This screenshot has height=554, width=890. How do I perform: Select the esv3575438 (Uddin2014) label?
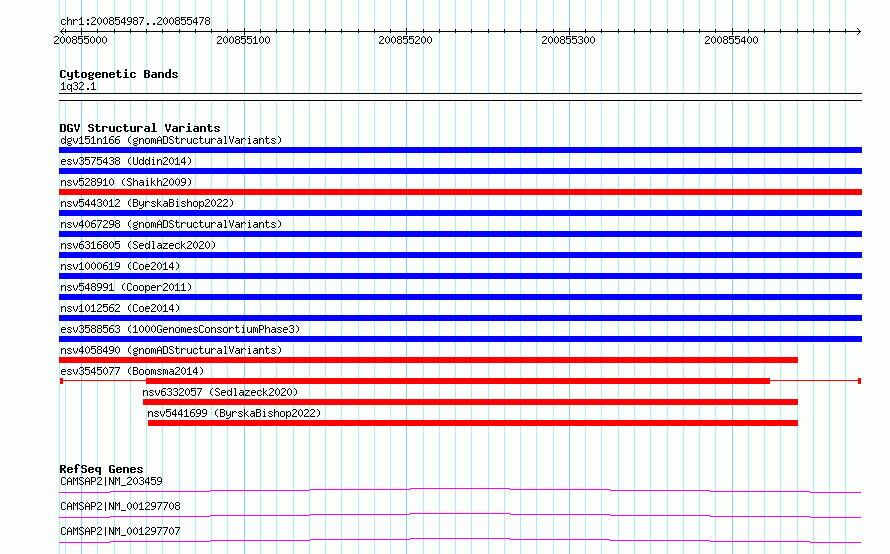(x=126, y=161)
